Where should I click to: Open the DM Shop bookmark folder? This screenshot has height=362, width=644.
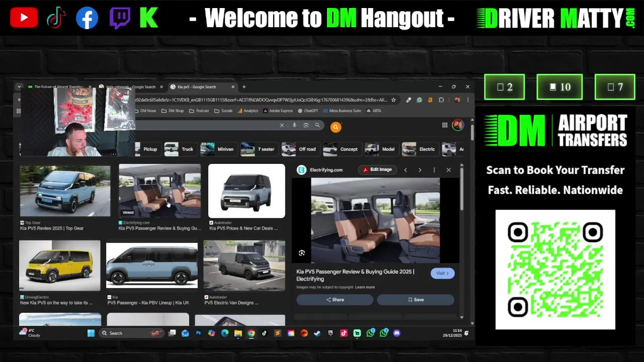tap(173, 111)
